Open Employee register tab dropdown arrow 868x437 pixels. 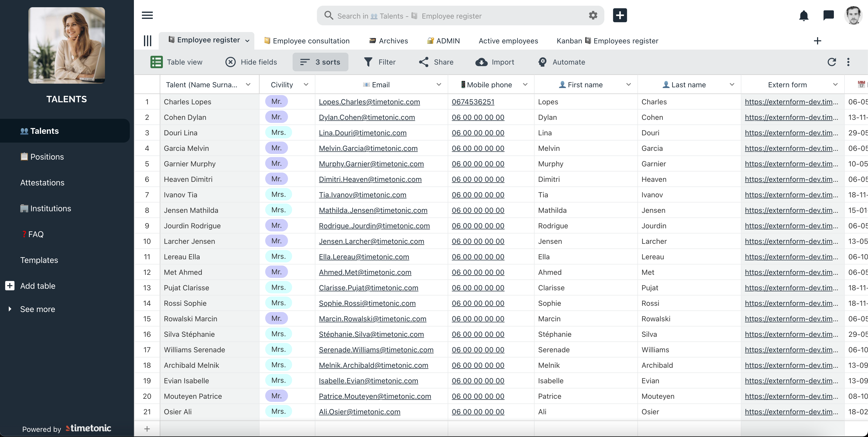tap(247, 41)
